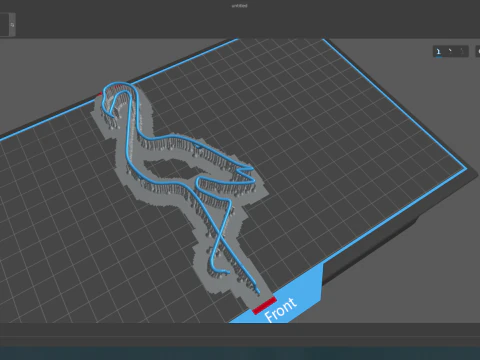This screenshot has height=360, width=480.
Task: Focus the dark input box beside magnifier
Action: coord(4,25)
